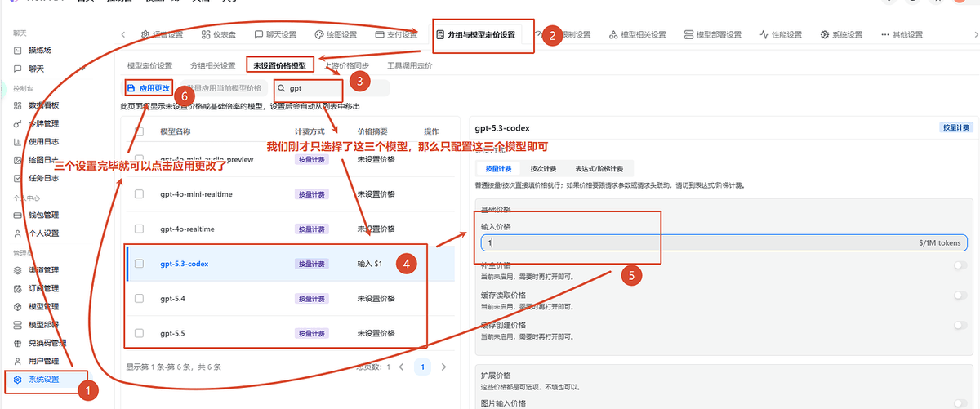
Task: Select the 按次计费 billing mode
Action: point(543,169)
